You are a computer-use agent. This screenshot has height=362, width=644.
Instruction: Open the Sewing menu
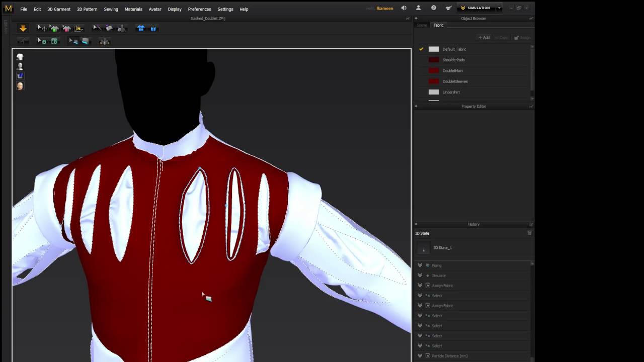click(x=111, y=9)
